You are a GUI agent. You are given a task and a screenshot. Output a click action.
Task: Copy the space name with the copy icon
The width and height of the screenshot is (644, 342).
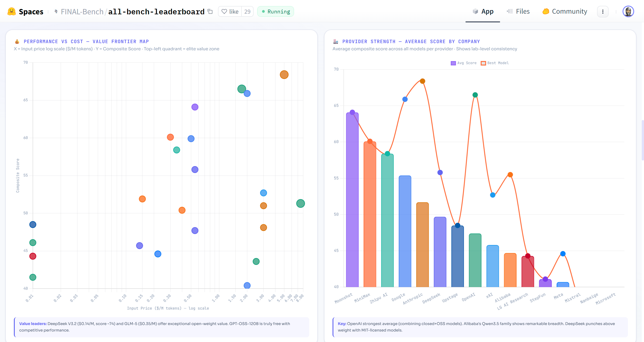pyautogui.click(x=210, y=11)
